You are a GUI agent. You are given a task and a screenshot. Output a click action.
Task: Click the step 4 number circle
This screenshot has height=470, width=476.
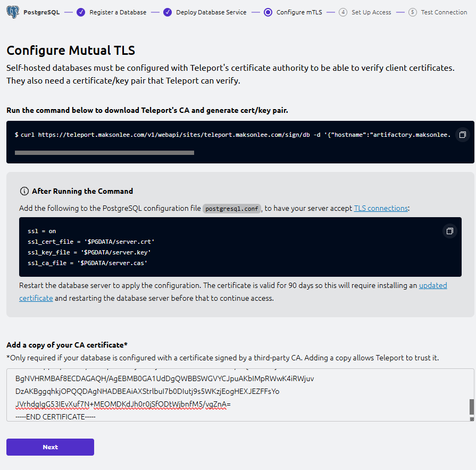[x=343, y=12]
